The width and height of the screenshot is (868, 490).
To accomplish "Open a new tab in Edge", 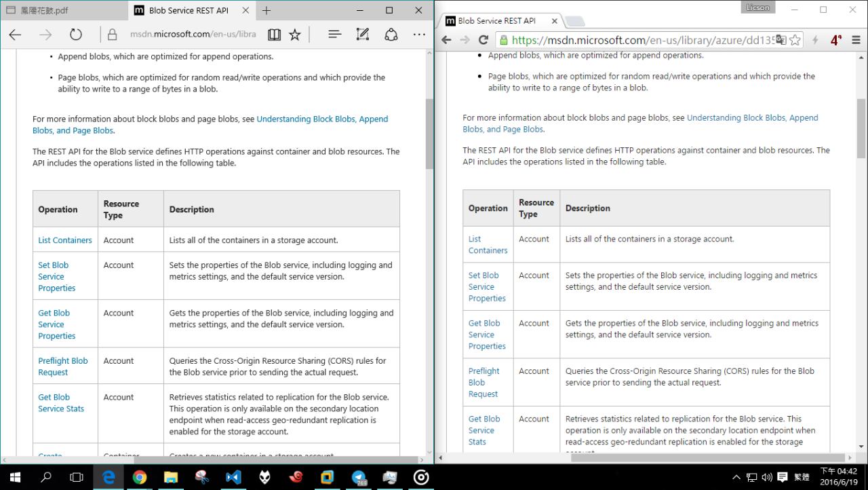I will point(267,11).
